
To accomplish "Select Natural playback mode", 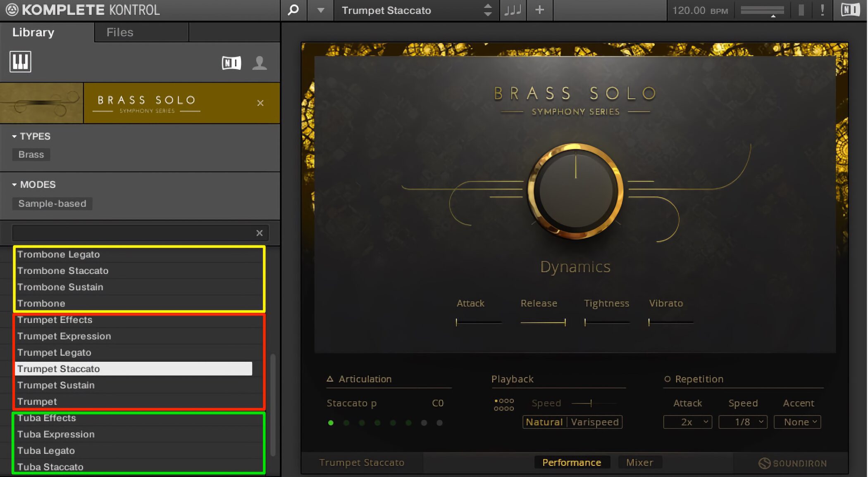I will [x=544, y=422].
